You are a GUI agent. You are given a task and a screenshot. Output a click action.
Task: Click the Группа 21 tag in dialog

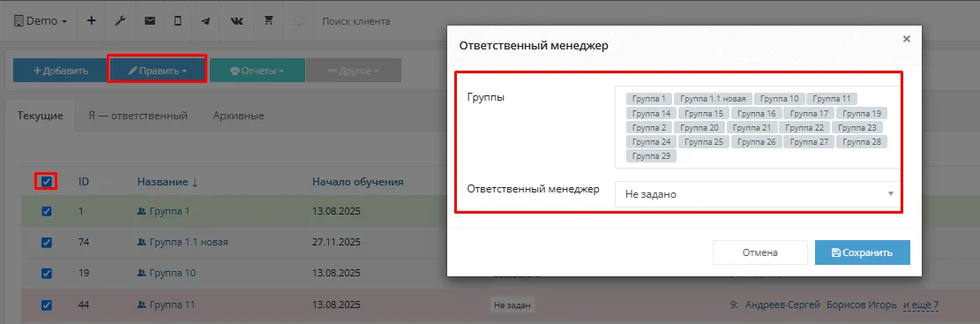[752, 128]
